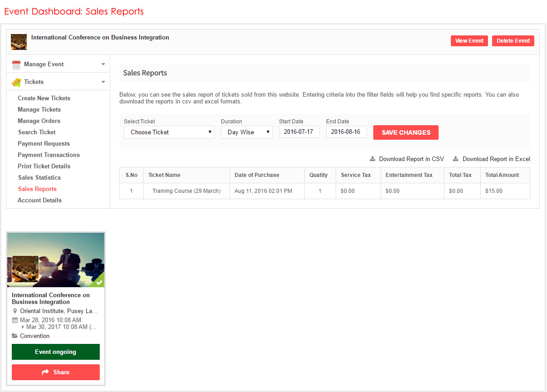Click the location pin icon on event card
547x392 pixels.
[15, 311]
